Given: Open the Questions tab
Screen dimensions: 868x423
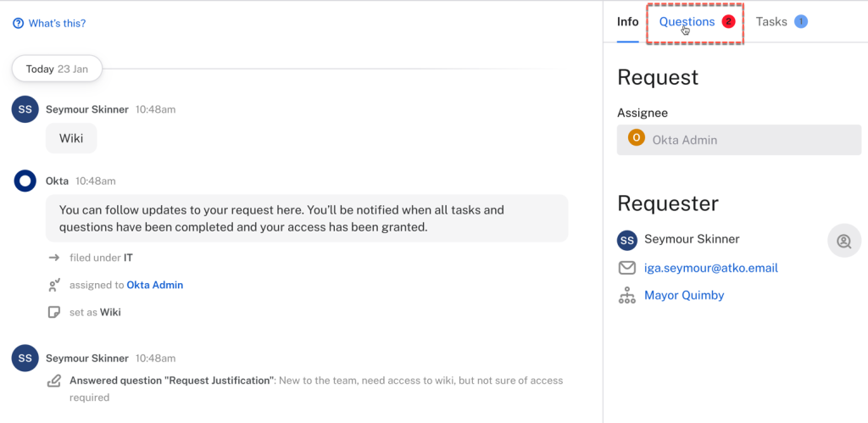Looking at the screenshot, I should coord(687,22).
